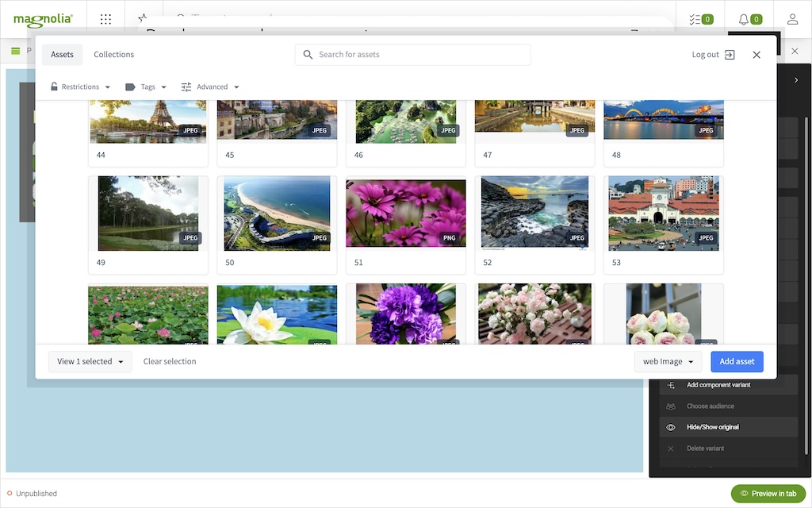Click the asset search magnifier icon
Screen dimensions: 812x508
pos(308,55)
